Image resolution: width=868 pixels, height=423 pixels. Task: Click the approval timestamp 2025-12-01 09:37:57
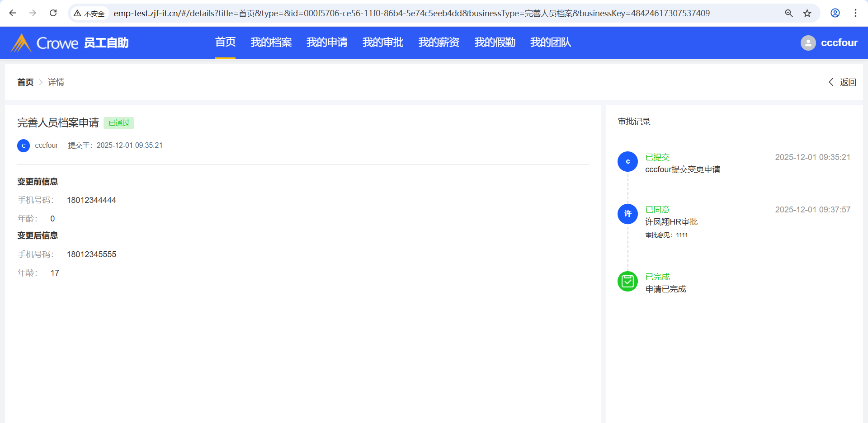click(813, 210)
